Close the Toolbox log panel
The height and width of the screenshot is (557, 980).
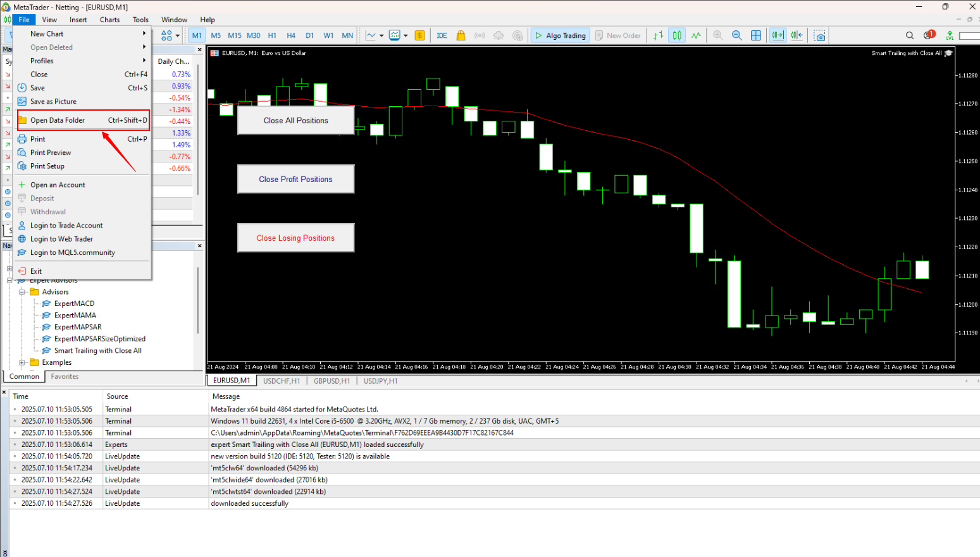coord(4,393)
